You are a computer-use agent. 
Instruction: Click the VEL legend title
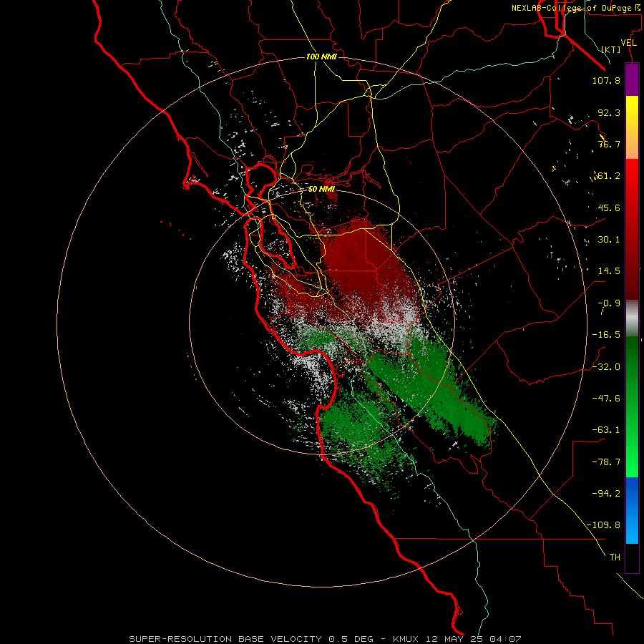629,43
